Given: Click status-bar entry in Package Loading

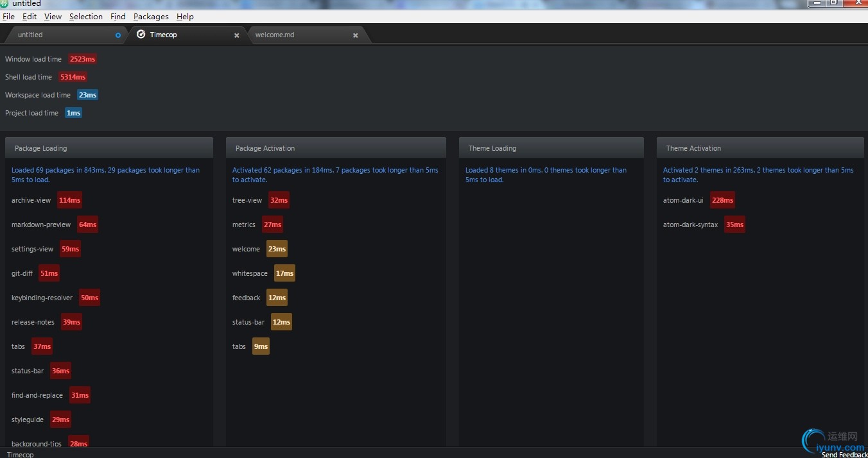Looking at the screenshot, I should (x=41, y=371).
